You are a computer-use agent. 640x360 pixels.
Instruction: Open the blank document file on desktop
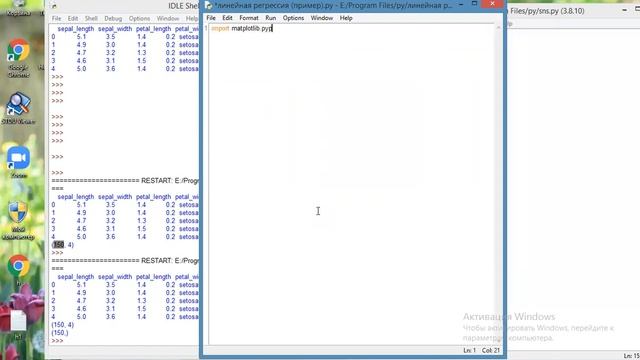(x=18, y=325)
